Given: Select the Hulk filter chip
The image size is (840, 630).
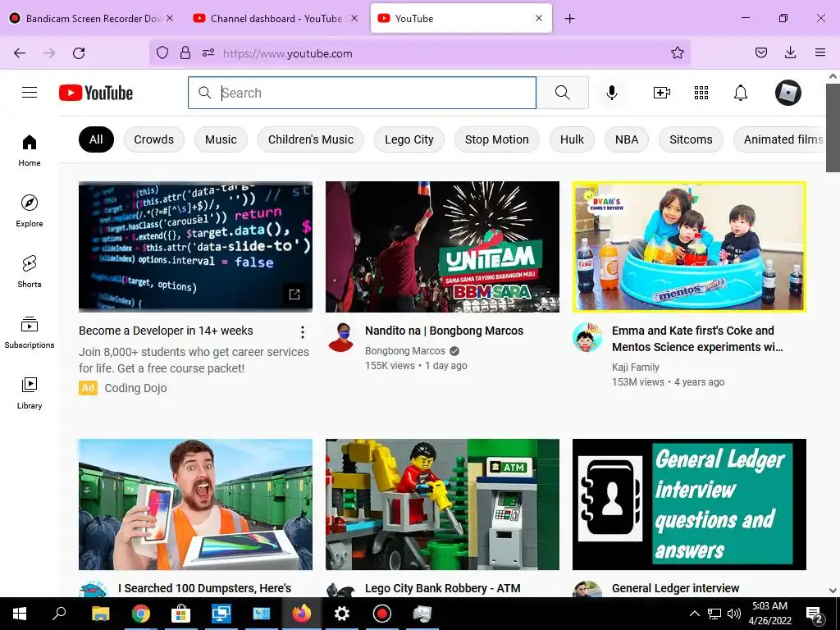Looking at the screenshot, I should 572,139.
